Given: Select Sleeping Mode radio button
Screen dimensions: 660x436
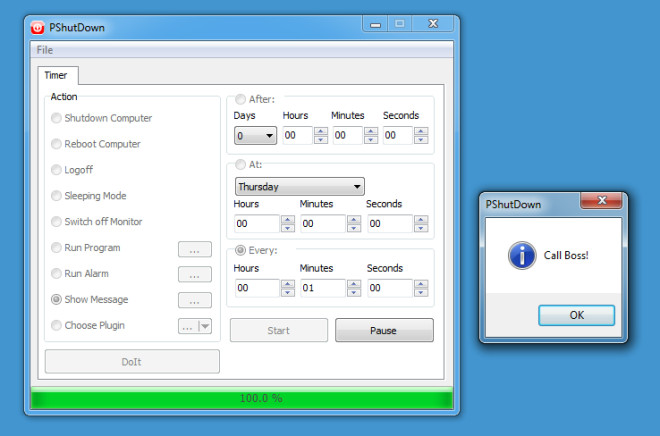Looking at the screenshot, I should 56,196.
